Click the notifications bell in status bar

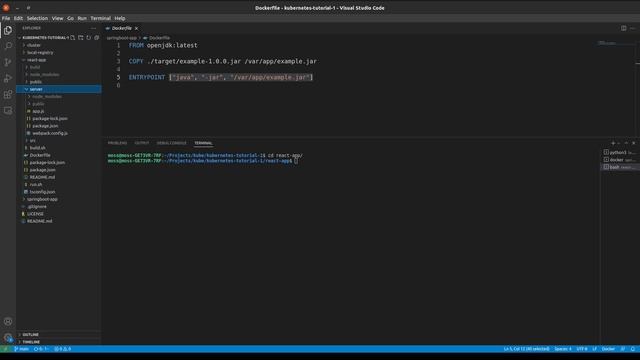point(633,349)
